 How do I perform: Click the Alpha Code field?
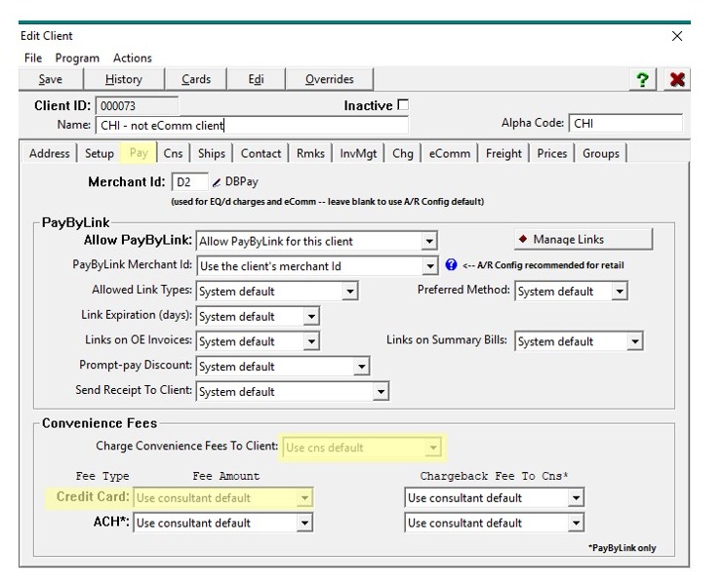click(x=625, y=124)
